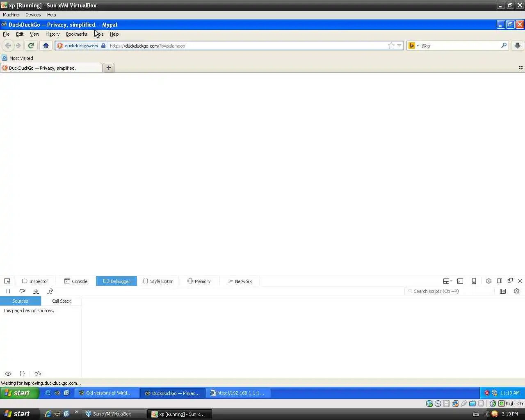The height and width of the screenshot is (420, 525).
Task: Toggle black boxing eye icon in sources pane
Action: pyautogui.click(x=8, y=374)
